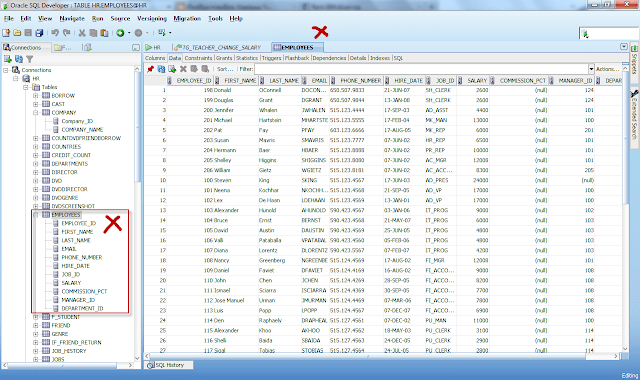
Task: Switch to the Constraints tab
Action: (x=198, y=58)
